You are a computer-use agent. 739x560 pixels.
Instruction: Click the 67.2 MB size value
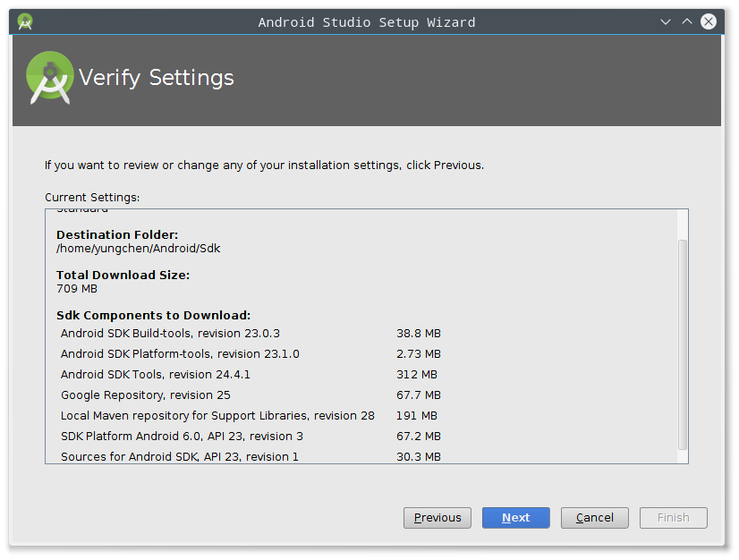pos(419,437)
